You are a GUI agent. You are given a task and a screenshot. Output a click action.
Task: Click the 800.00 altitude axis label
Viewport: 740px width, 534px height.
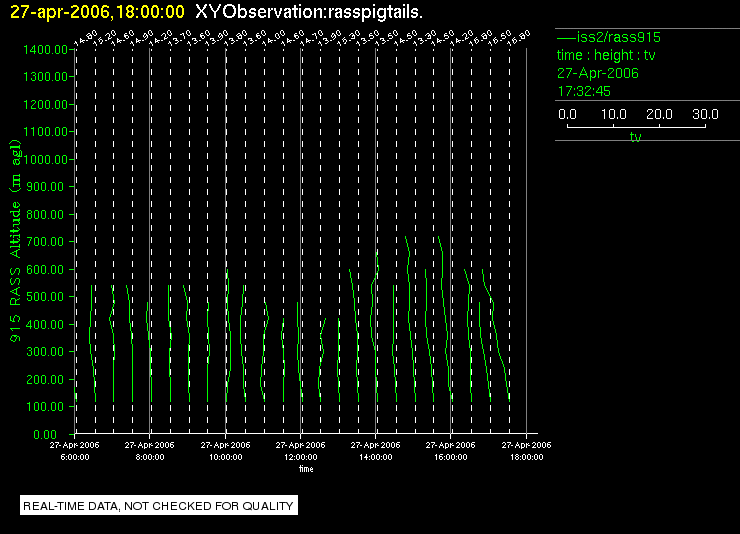pyautogui.click(x=45, y=215)
